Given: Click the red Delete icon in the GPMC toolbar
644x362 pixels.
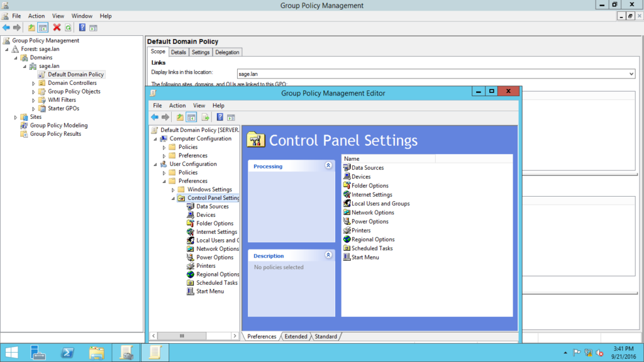Looking at the screenshot, I should 57,28.
